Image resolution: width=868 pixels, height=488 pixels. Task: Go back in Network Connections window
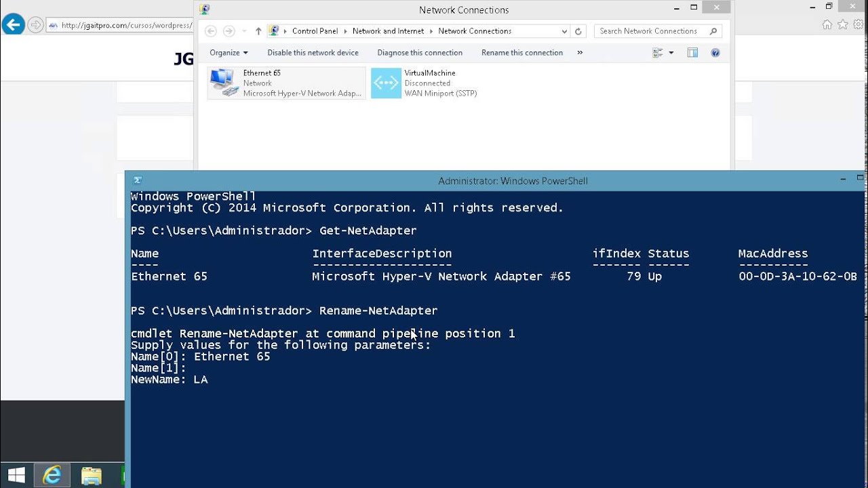click(x=210, y=31)
